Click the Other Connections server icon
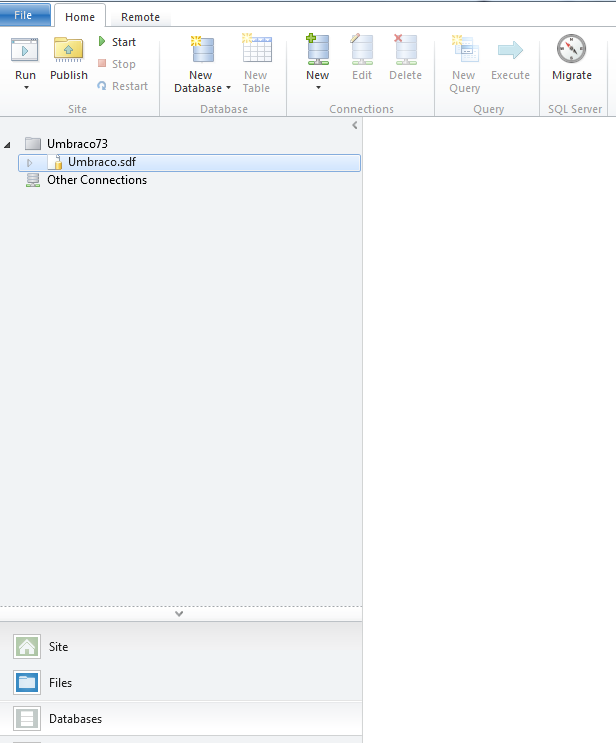 point(33,180)
